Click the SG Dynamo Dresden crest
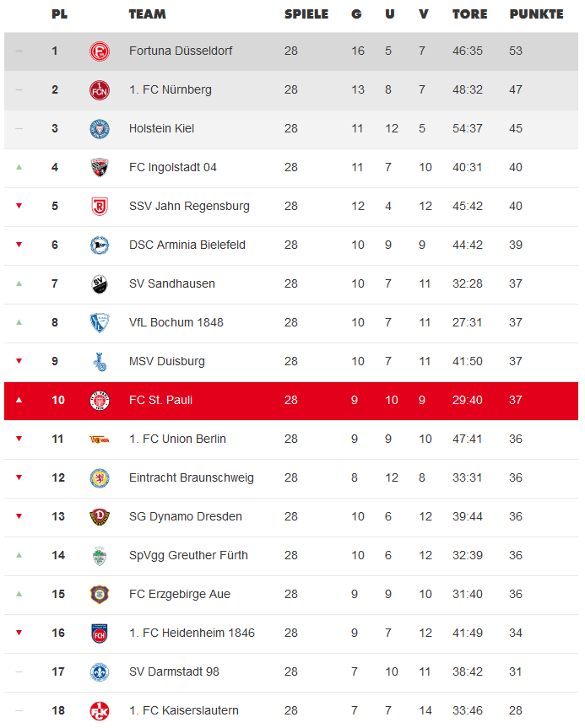Image resolution: width=585 pixels, height=728 pixels. pos(100,517)
